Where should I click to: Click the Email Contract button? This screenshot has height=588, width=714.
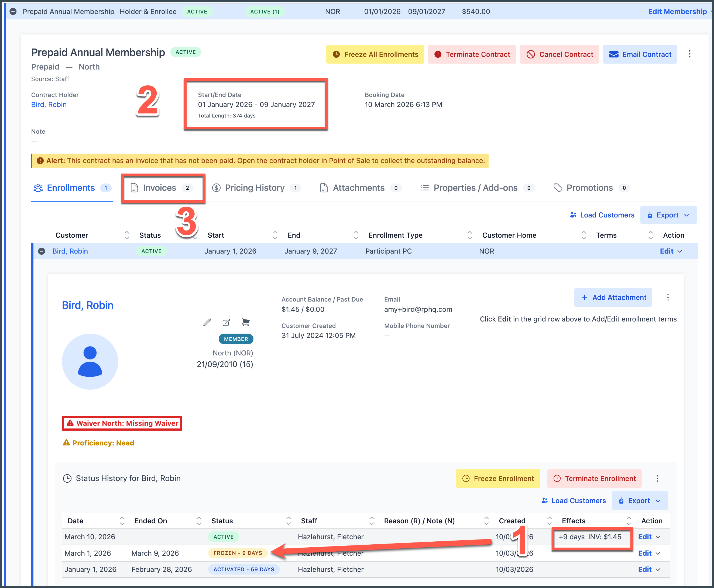click(640, 54)
